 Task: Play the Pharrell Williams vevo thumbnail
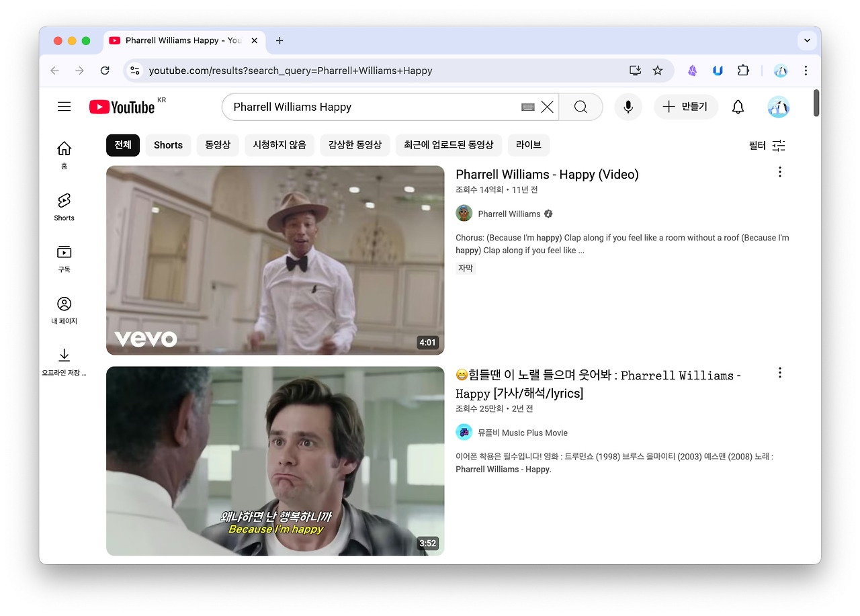point(275,261)
